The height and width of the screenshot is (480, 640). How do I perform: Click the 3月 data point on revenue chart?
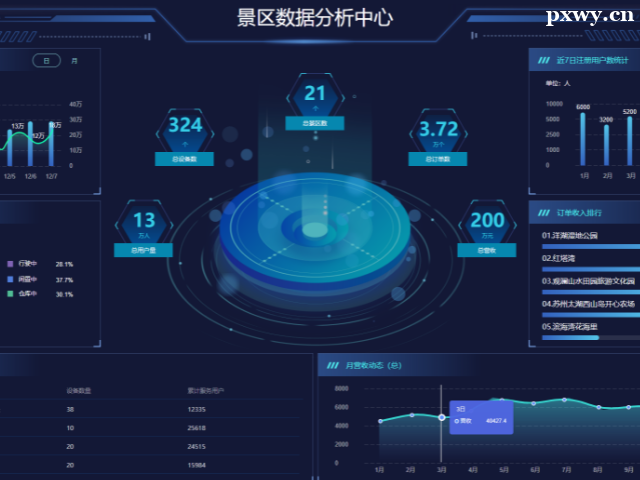(441, 417)
